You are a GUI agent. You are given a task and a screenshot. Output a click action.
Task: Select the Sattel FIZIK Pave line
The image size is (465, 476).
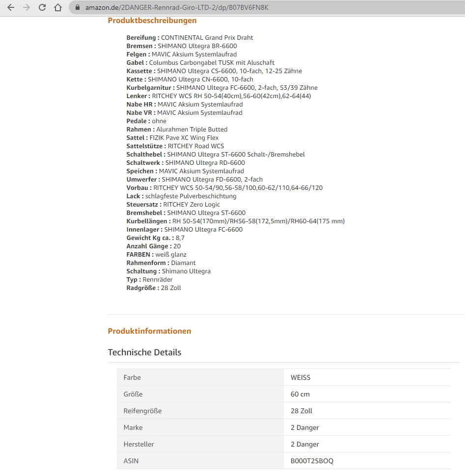click(x=172, y=138)
